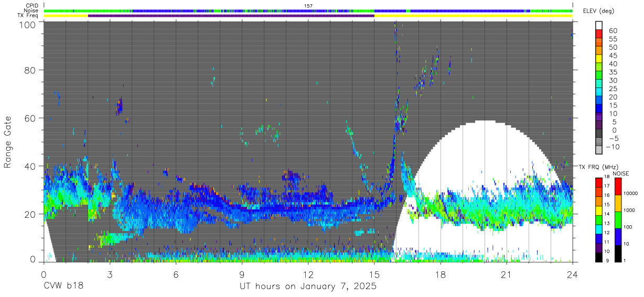Click the 15 tick label on the time axis
Image resolution: width=644 pixels, height=297 pixels.
point(374,274)
